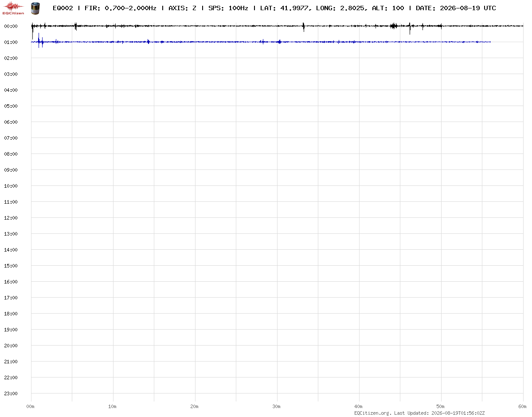The width and height of the screenshot is (532, 417).
Task: Click the 21:00 hour row label
Action: coord(10,362)
